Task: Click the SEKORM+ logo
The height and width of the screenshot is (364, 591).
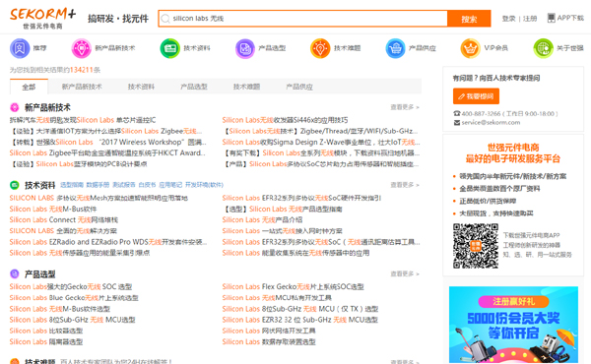Action: (42, 18)
